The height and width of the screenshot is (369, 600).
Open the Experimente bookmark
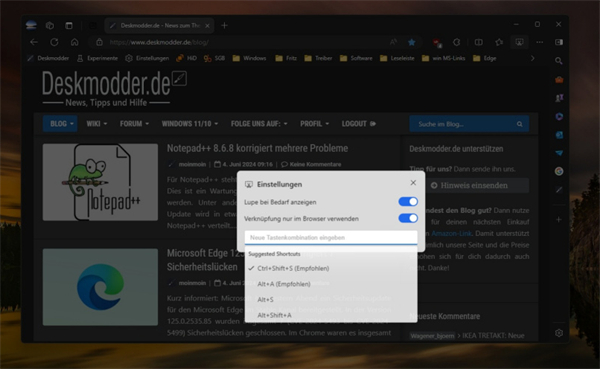click(97, 58)
